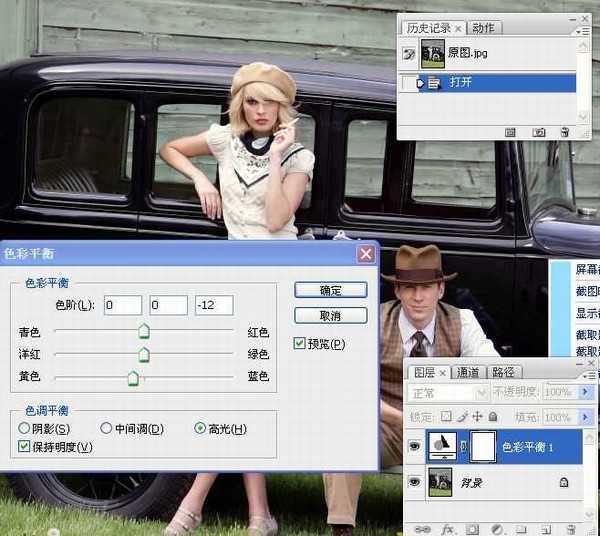Click the 黄色-蓝色 slider handle
Viewport: 600px width, 536px height.
pyautogui.click(x=133, y=377)
